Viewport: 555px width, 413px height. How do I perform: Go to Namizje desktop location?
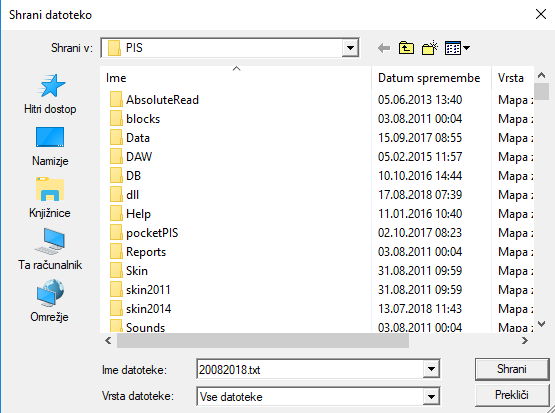[x=50, y=146]
